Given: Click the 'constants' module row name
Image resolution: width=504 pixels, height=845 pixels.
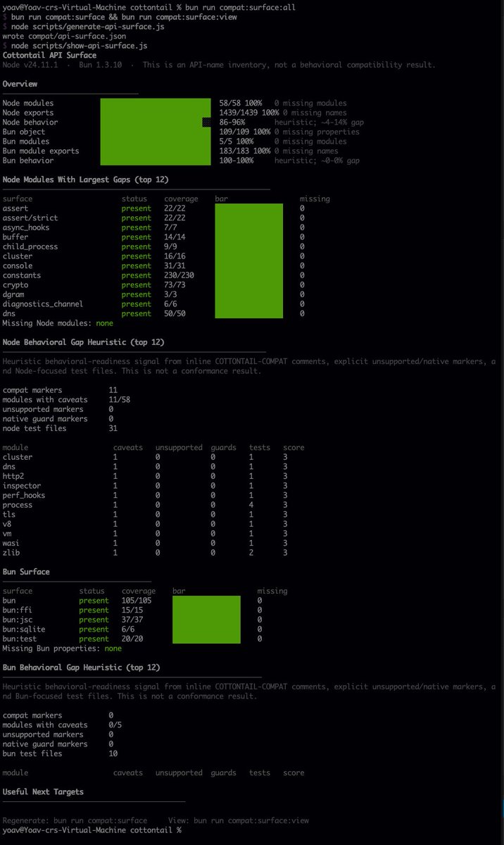Looking at the screenshot, I should (x=22, y=275).
